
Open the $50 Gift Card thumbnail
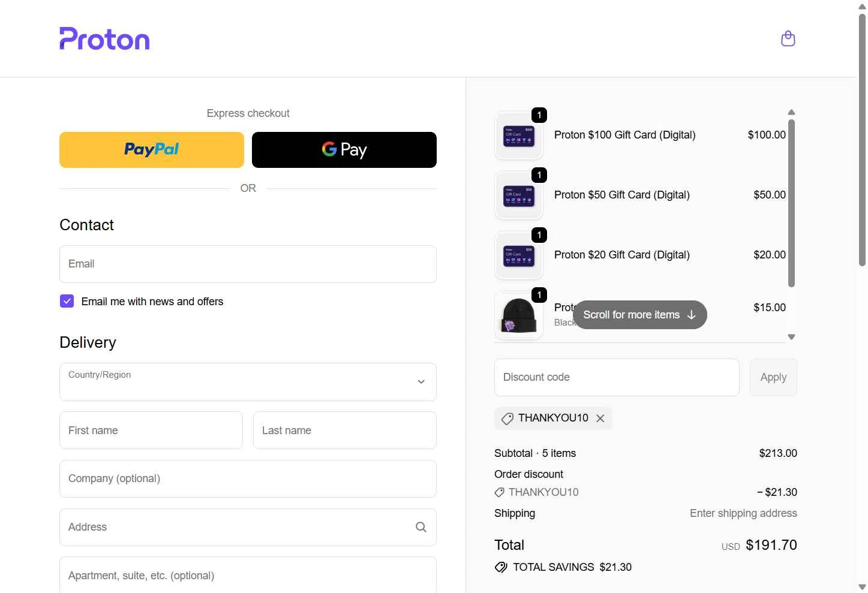(519, 195)
